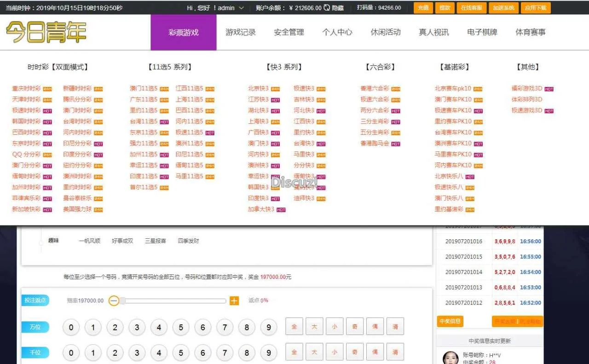Open the 真人视讯 menu
This screenshot has height=364, width=589.
pos(434,32)
